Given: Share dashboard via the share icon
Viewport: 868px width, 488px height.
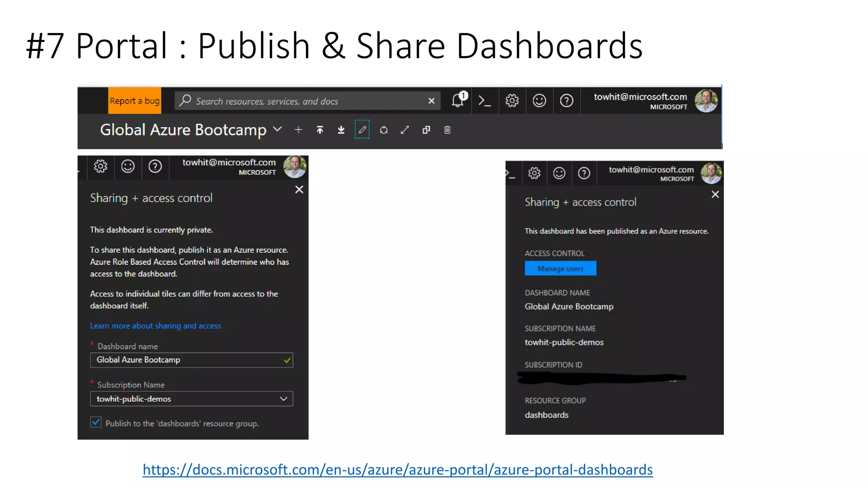Looking at the screenshot, I should (384, 130).
